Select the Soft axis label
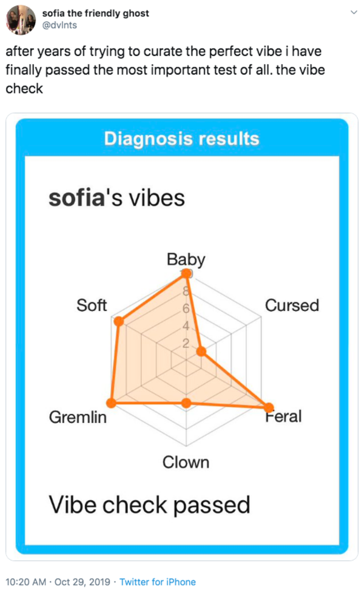The height and width of the screenshot is (595, 364). 92,305
